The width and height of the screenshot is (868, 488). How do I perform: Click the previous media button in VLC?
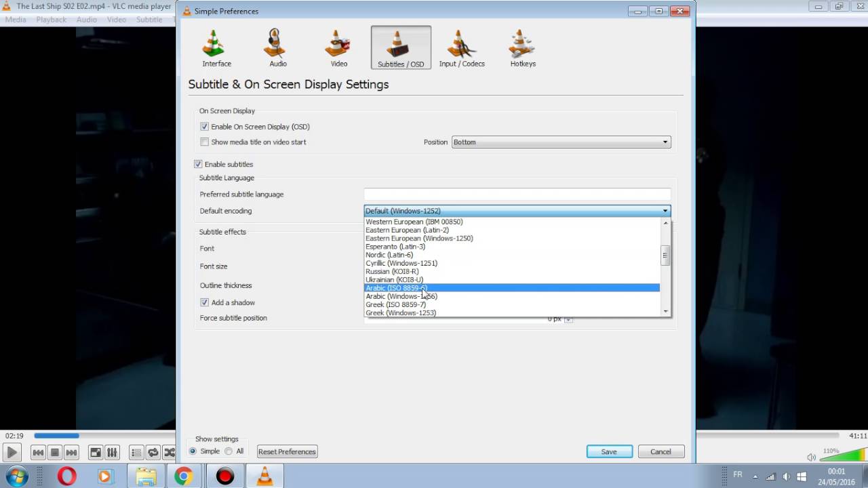coord(39,452)
